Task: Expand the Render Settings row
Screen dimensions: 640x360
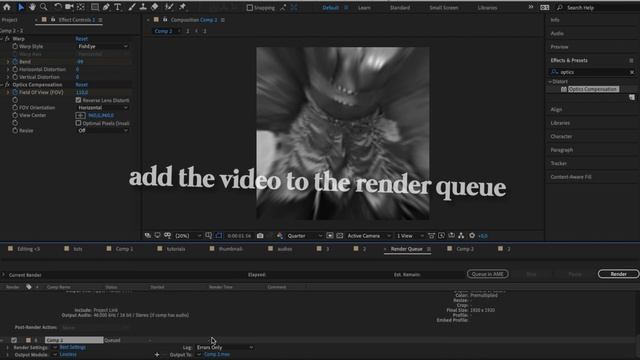Action: tap(7, 347)
